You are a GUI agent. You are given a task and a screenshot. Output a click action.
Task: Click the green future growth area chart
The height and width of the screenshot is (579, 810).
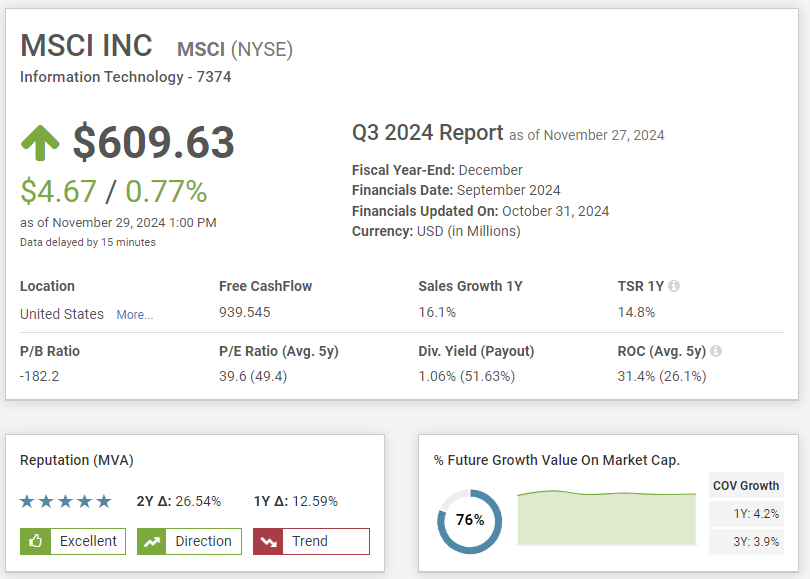click(606, 518)
